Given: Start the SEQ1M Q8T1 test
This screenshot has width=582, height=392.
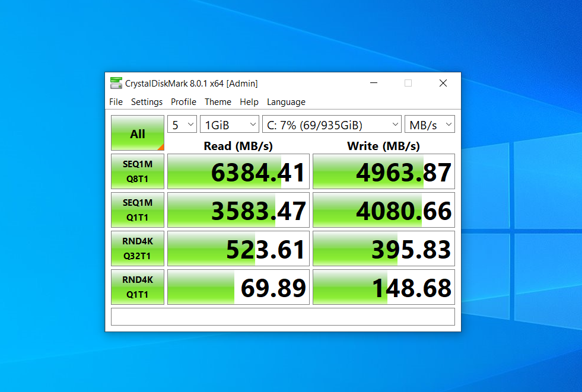Looking at the screenshot, I should (137, 171).
